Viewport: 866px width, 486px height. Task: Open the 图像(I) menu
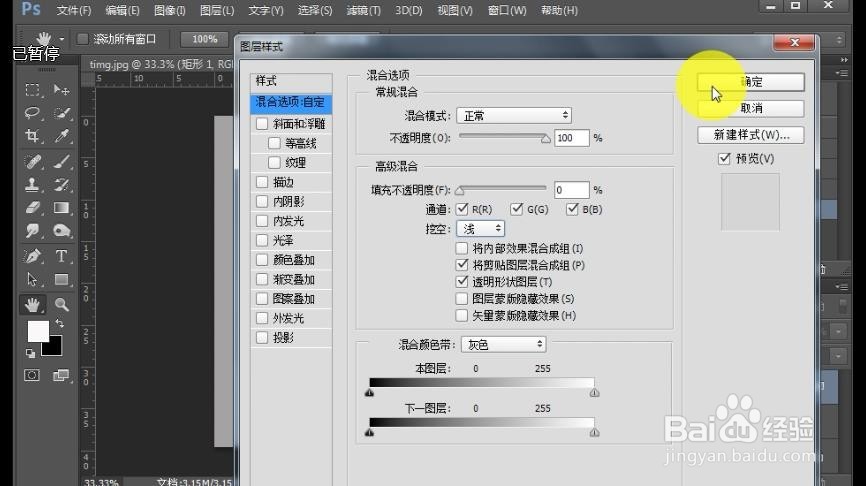click(x=170, y=10)
